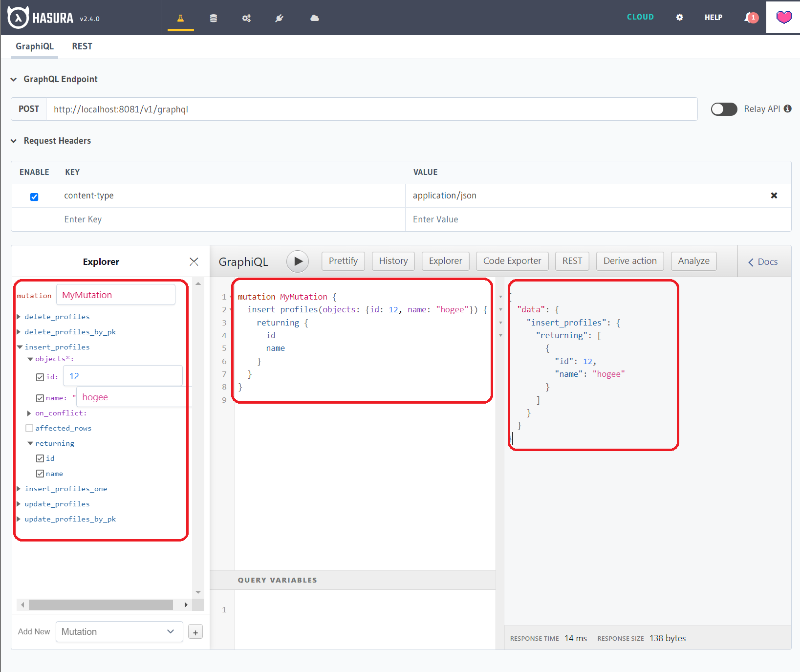Click the content-type header key

click(89, 195)
